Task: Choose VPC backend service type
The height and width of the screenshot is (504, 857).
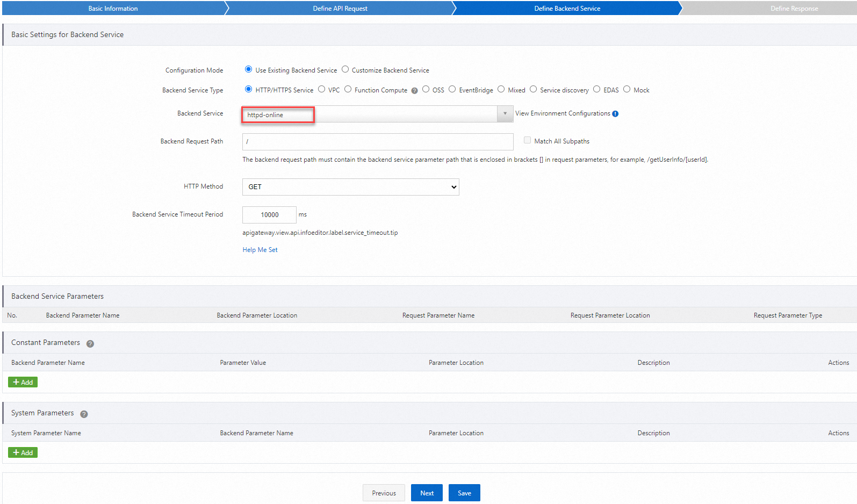Action: click(321, 89)
